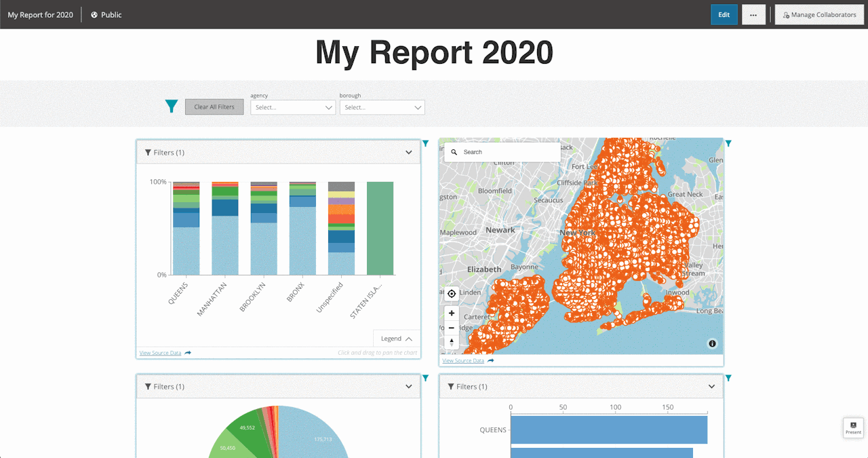
Task: Click the funnel icon in the pie chart's Filters header
Action: click(x=148, y=387)
